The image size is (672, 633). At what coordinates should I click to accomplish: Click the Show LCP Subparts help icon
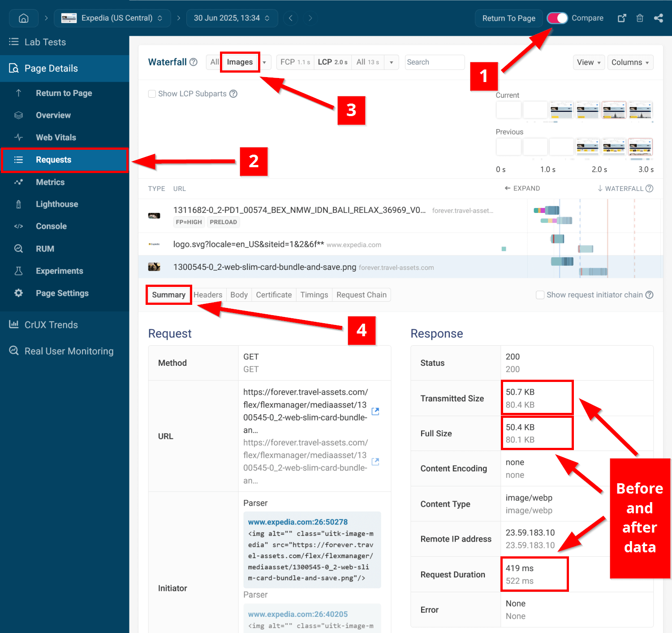pos(233,94)
